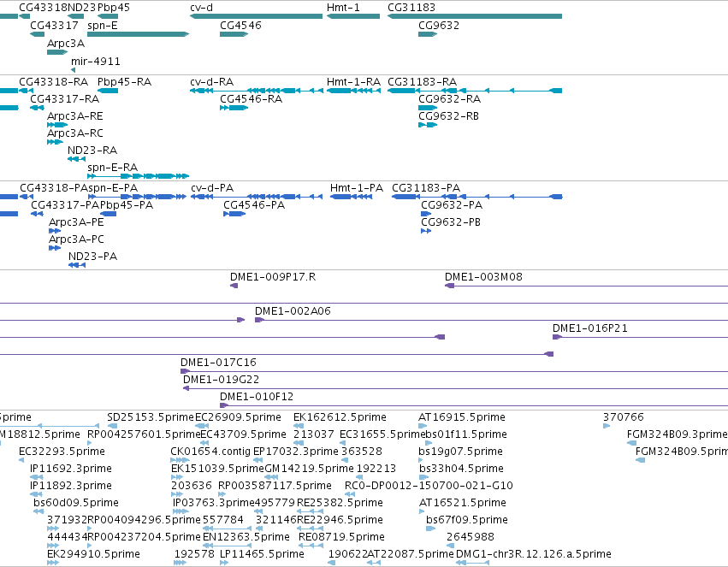The width and height of the screenshot is (728, 567).
Task: Select the Hmt-1-RA transcript label
Action: (353, 81)
